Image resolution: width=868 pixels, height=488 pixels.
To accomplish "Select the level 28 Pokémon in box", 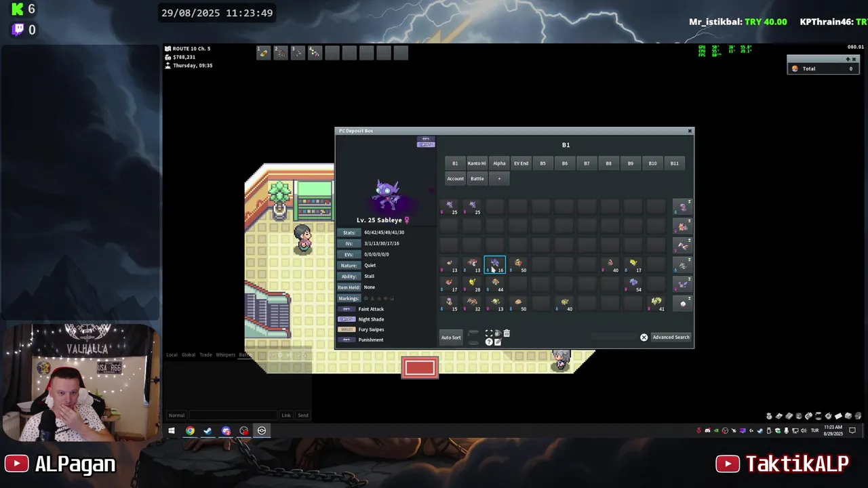I will tap(473, 285).
